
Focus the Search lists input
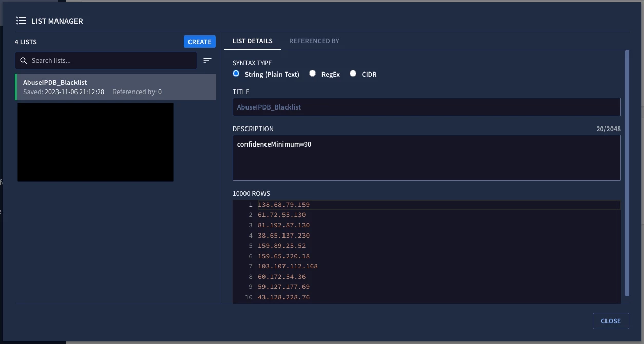pos(106,61)
